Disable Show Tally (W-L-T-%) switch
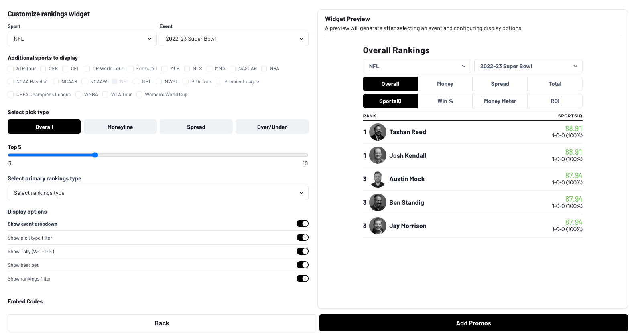This screenshot has width=644, height=335. pos(303,251)
